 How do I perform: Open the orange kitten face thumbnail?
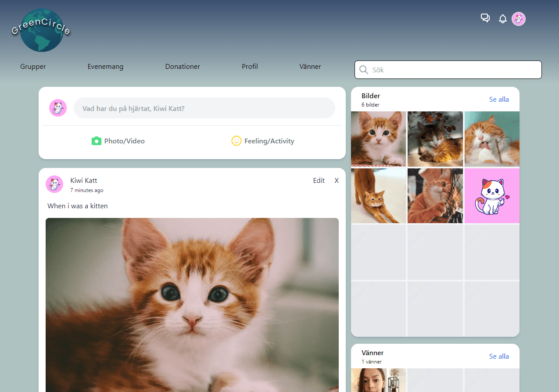(378, 139)
